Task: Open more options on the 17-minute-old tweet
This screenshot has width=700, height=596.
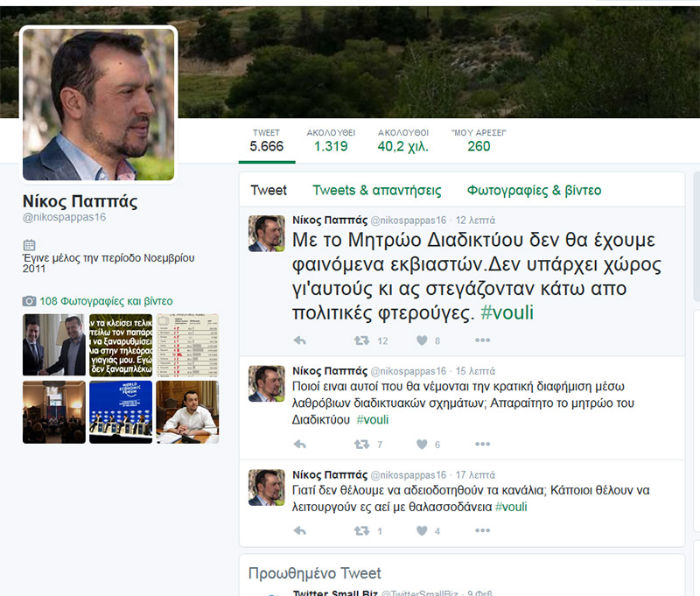Action: [482, 530]
